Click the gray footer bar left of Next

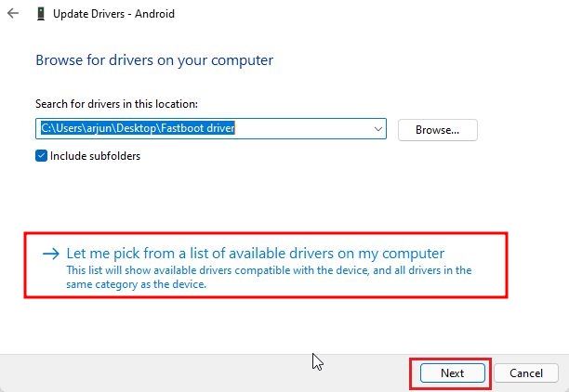click(186, 372)
